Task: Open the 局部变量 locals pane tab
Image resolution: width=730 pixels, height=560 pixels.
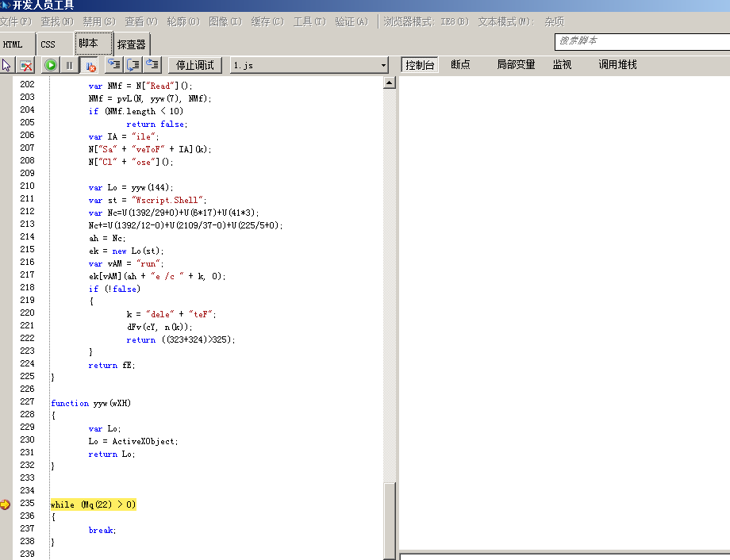Action: [516, 65]
